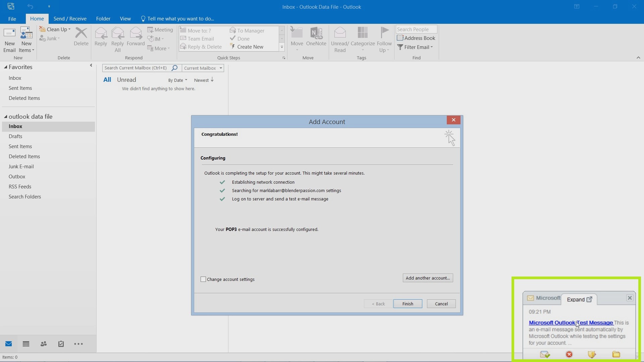Collapse the Favorites section
The image size is (644, 362).
pos(5,67)
